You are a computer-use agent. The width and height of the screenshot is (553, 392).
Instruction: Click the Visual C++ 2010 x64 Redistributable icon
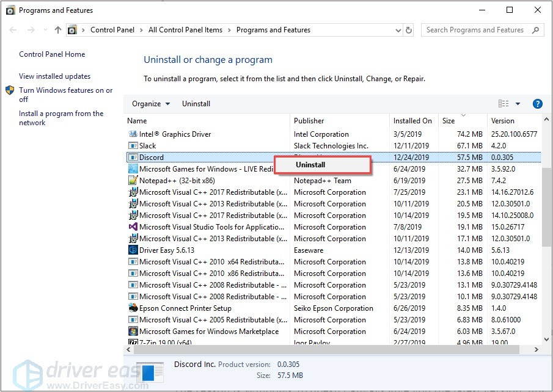[x=133, y=261]
